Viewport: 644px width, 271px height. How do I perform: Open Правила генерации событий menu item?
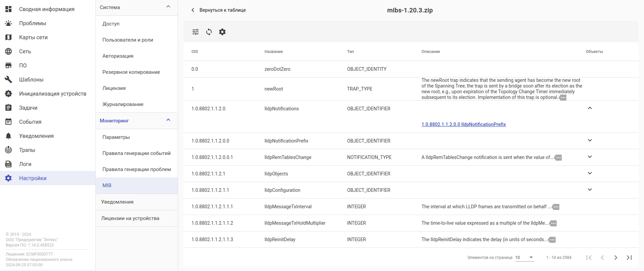click(136, 153)
